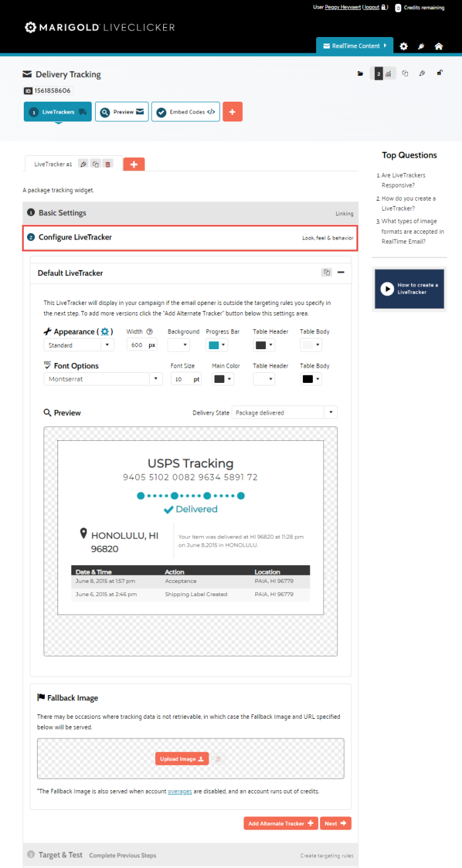This screenshot has width=462, height=868.
Task: Open the plug integrations icon
Action: tap(421, 46)
